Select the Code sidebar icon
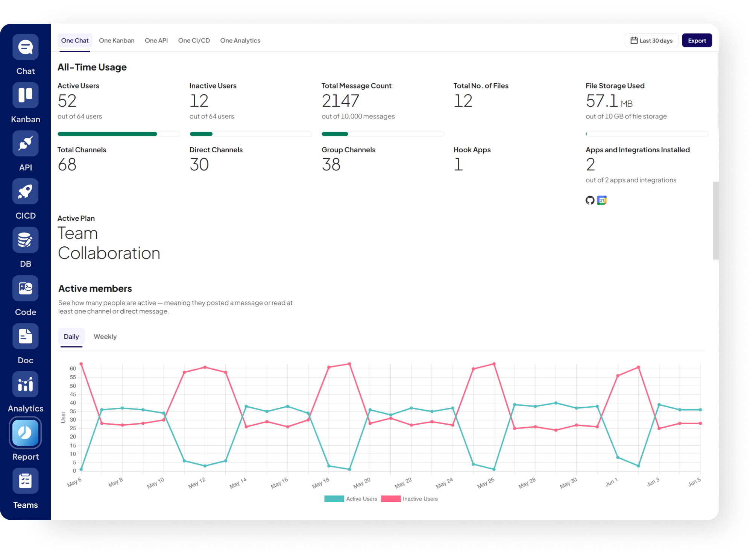Image resolution: width=756 pixels, height=557 pixels. (25, 288)
